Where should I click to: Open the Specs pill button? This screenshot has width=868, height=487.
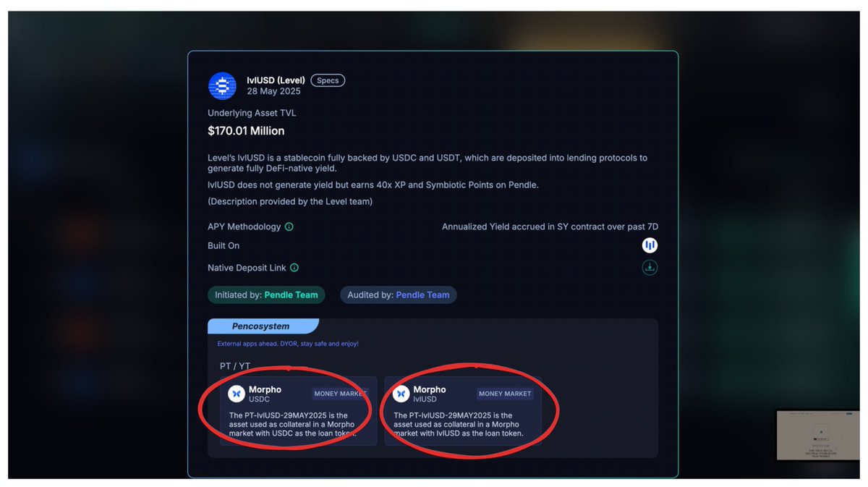[x=328, y=80]
